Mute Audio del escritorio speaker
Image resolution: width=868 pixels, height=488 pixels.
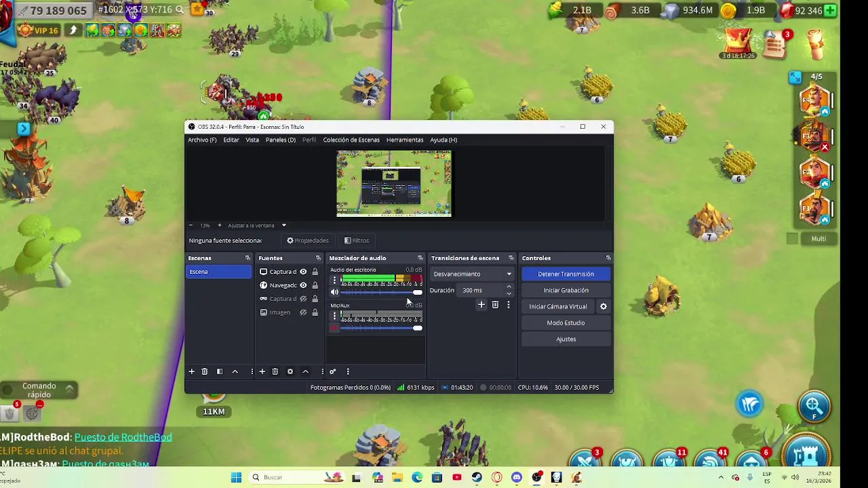pyautogui.click(x=334, y=292)
